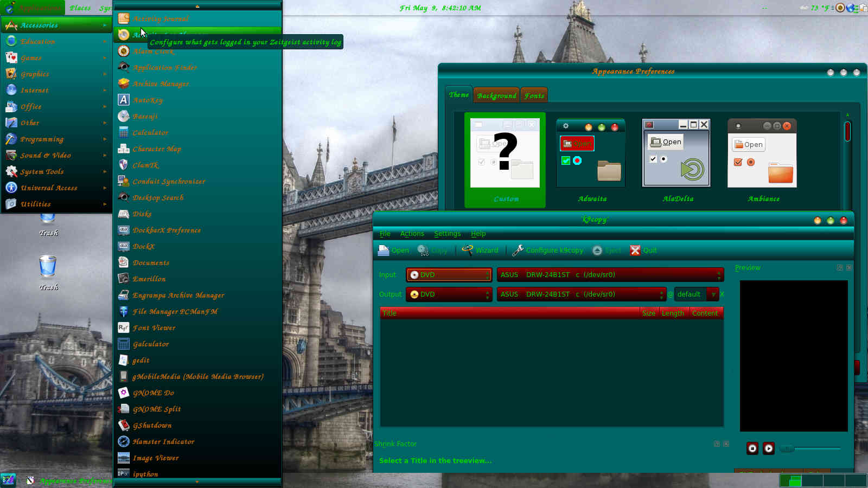Open Application Finder entry
Viewport: 868px width, 488px height.
197,67
